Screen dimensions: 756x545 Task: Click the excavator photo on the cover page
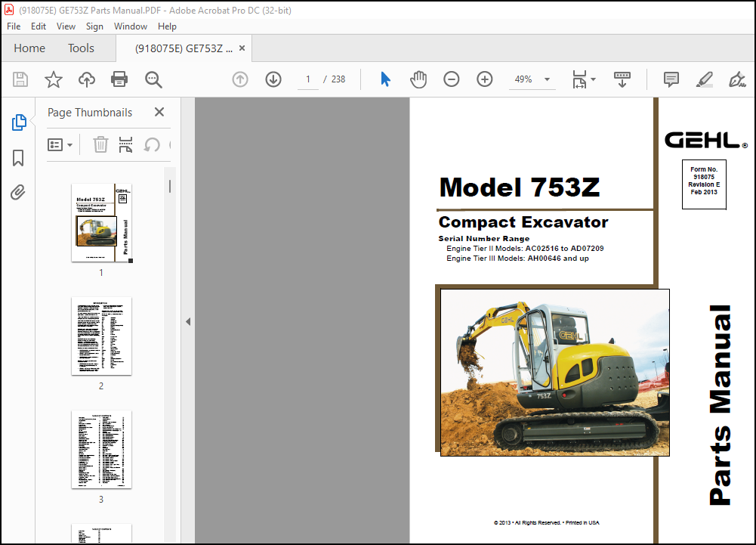click(555, 372)
